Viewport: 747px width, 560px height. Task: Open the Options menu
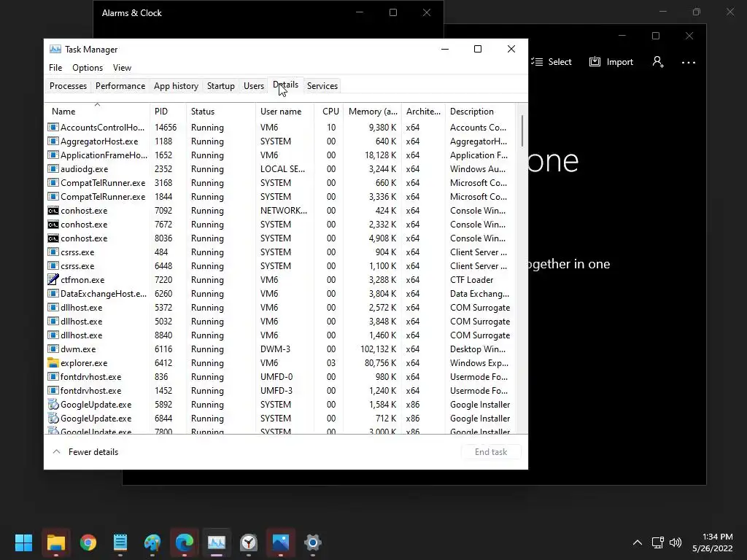[88, 68]
